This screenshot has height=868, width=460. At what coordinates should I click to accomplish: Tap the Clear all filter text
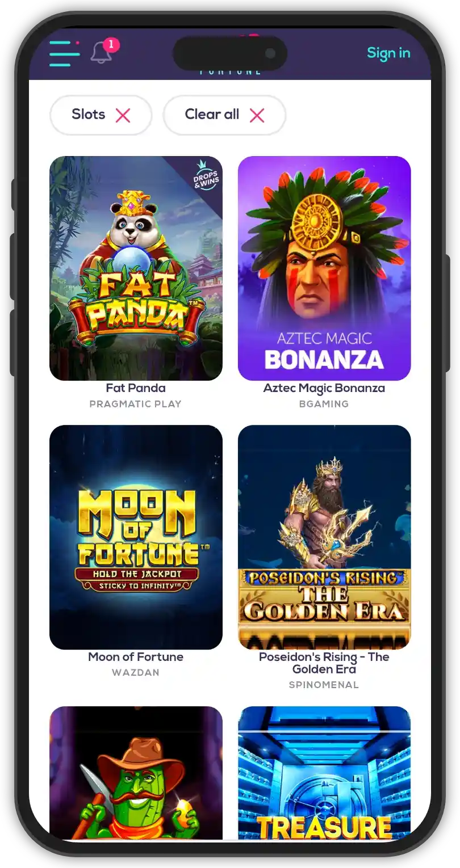point(212,114)
